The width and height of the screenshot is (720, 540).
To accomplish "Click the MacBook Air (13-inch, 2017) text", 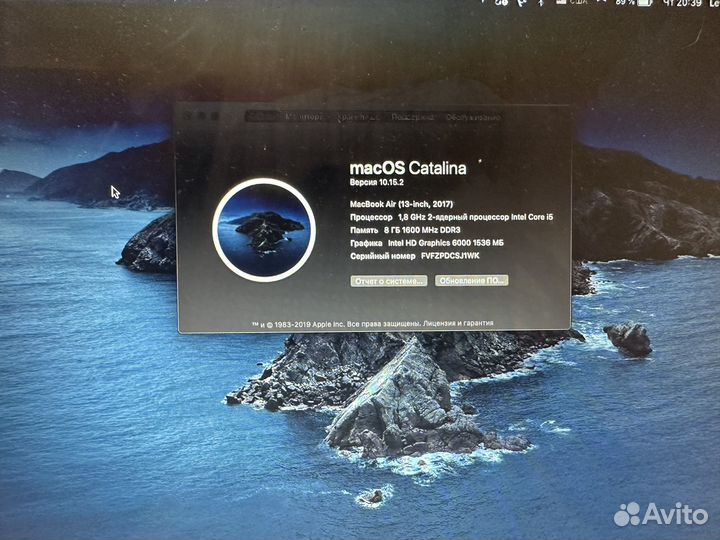I will click(401, 204).
